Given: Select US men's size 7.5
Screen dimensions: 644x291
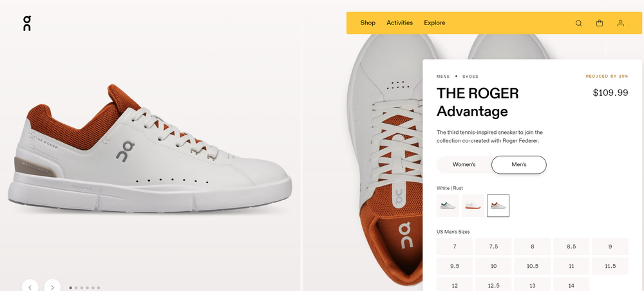Looking at the screenshot, I should [493, 247].
